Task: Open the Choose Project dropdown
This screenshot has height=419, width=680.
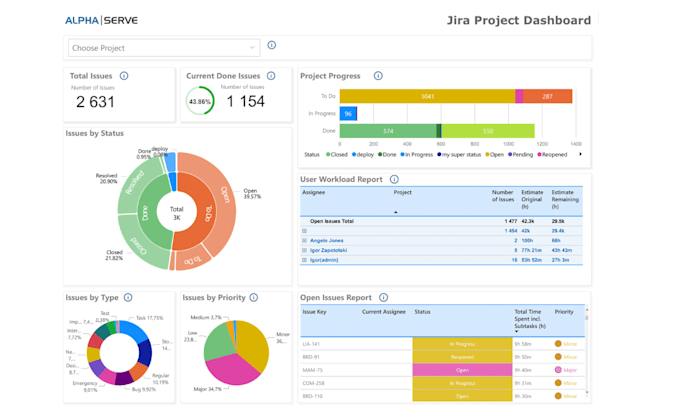Action: point(164,48)
